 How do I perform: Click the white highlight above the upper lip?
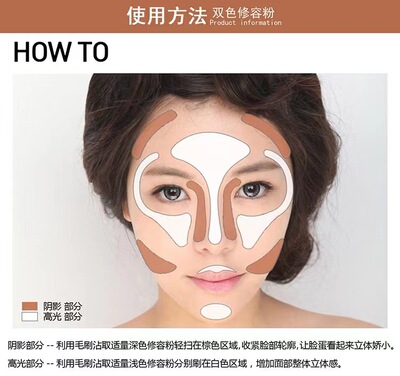[x=217, y=269]
